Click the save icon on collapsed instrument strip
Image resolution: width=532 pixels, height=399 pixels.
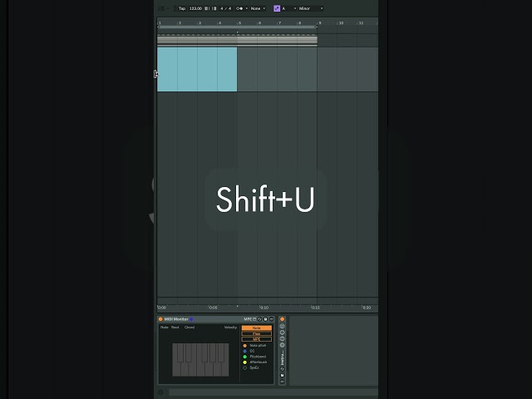[x=282, y=375]
